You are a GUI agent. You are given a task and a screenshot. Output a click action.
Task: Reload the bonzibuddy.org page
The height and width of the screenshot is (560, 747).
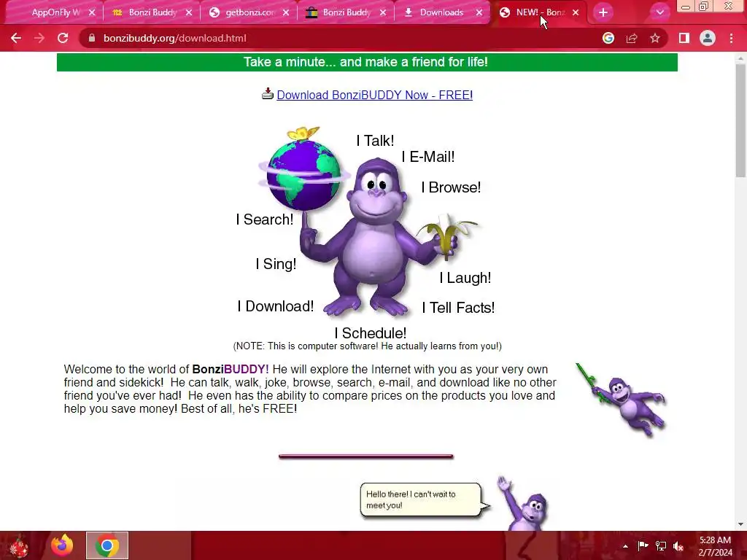point(63,38)
